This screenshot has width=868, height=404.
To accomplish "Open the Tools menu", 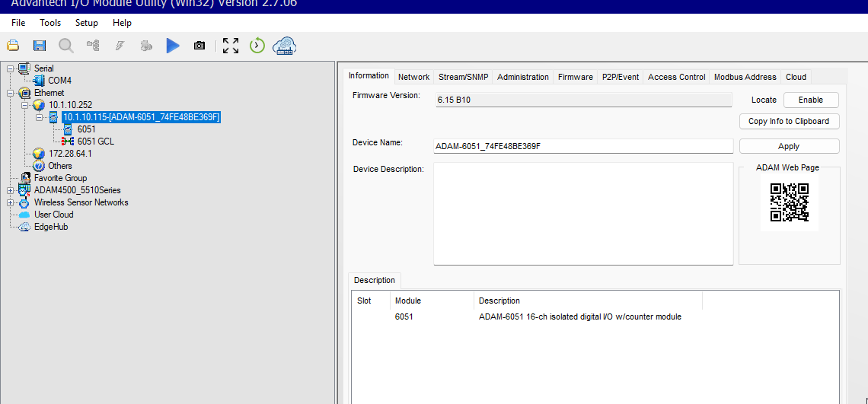I will pos(50,23).
